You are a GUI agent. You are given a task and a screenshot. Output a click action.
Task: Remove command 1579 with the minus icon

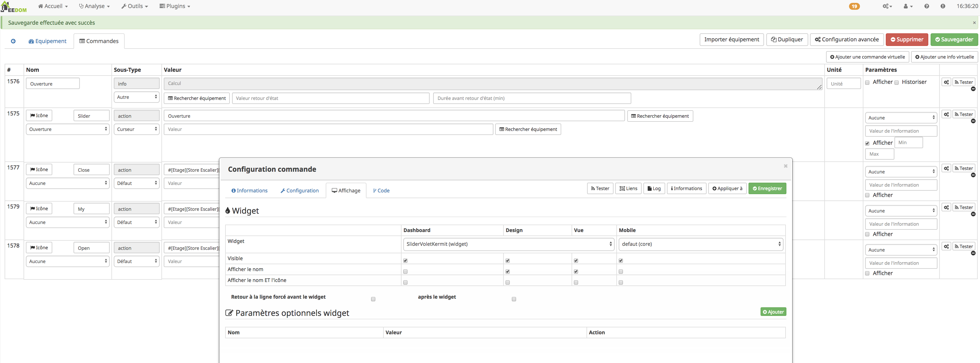[x=973, y=214]
